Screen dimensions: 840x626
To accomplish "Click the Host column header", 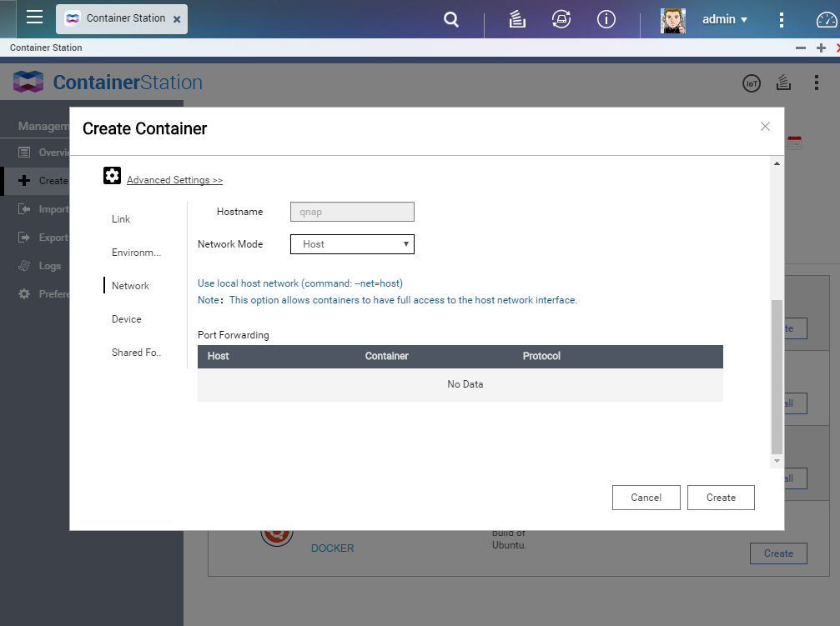I will (218, 356).
